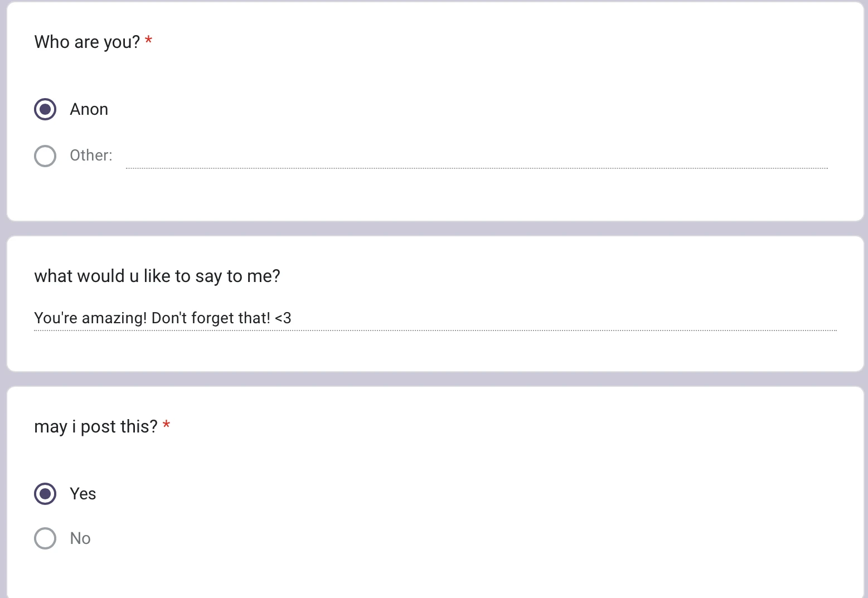Click the 'Anon' option label
868x598 pixels.
(x=89, y=110)
